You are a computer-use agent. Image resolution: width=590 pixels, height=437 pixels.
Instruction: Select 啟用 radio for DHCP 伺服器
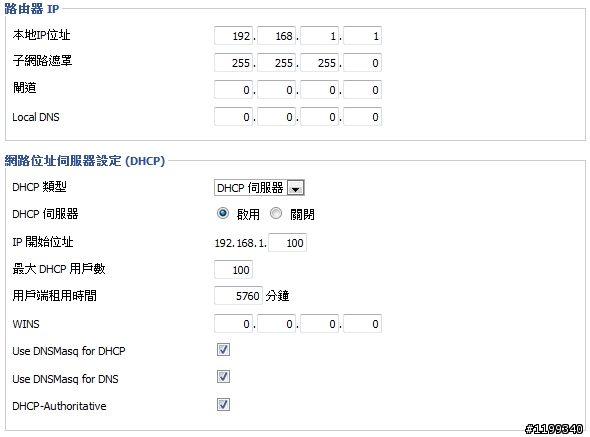223,213
